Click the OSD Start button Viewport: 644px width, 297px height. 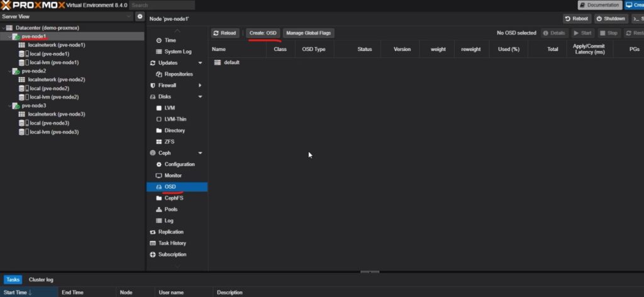click(x=582, y=33)
